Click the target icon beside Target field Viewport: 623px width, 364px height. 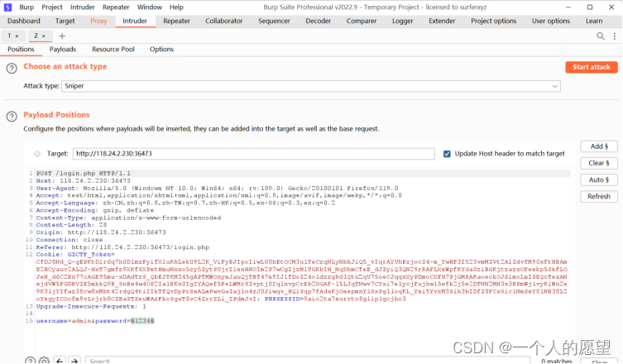point(37,154)
